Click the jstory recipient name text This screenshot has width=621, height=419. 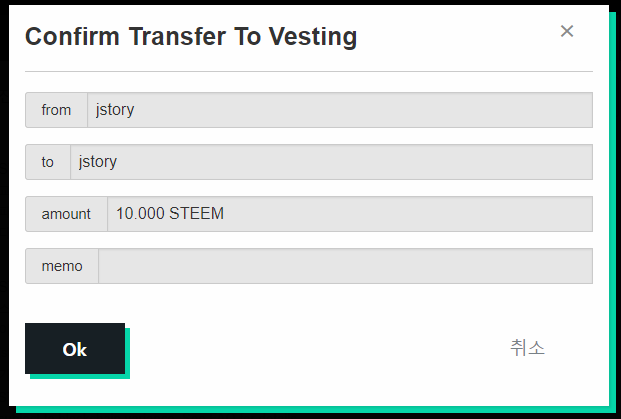click(x=98, y=162)
